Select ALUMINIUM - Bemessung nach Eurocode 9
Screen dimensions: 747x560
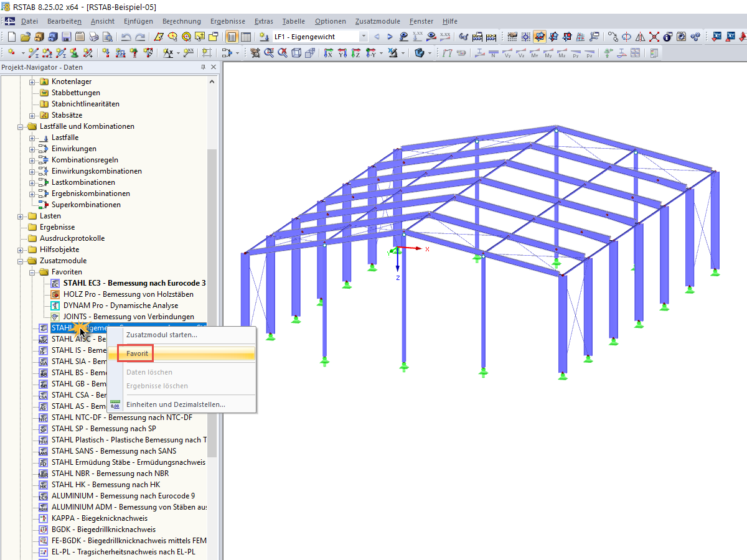[123, 496]
